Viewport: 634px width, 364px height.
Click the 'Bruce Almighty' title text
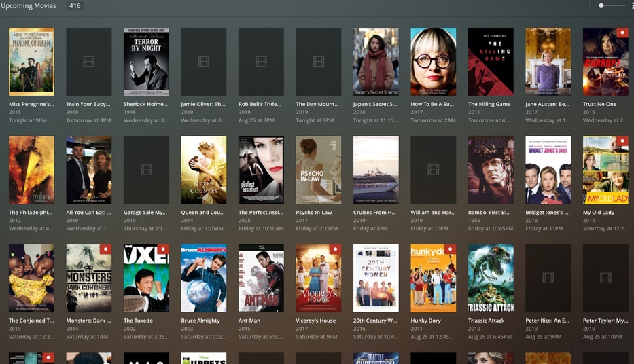(200, 321)
